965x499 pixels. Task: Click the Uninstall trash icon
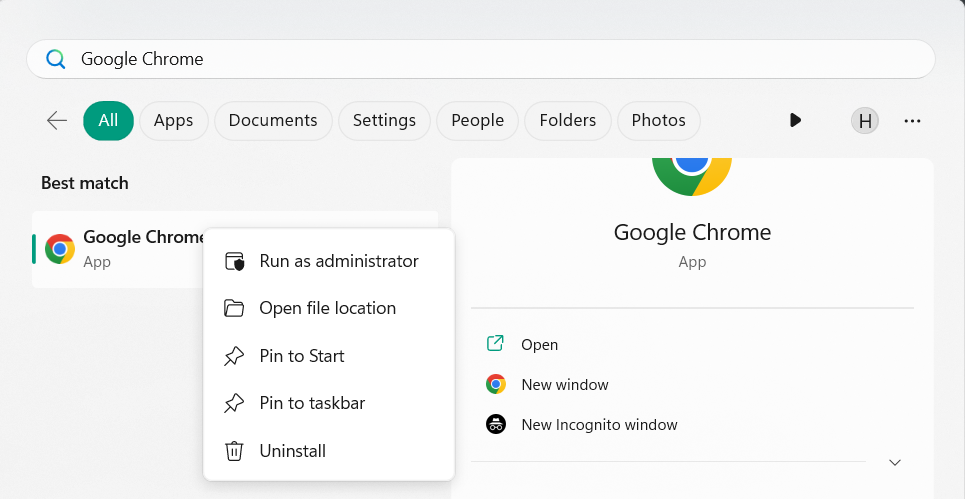coord(234,451)
